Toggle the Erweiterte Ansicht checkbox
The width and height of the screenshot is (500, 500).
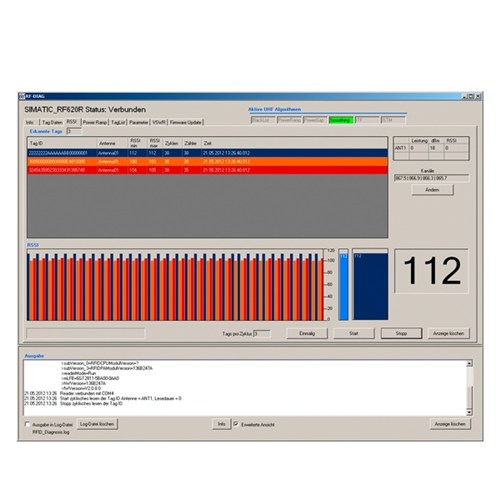point(236,424)
